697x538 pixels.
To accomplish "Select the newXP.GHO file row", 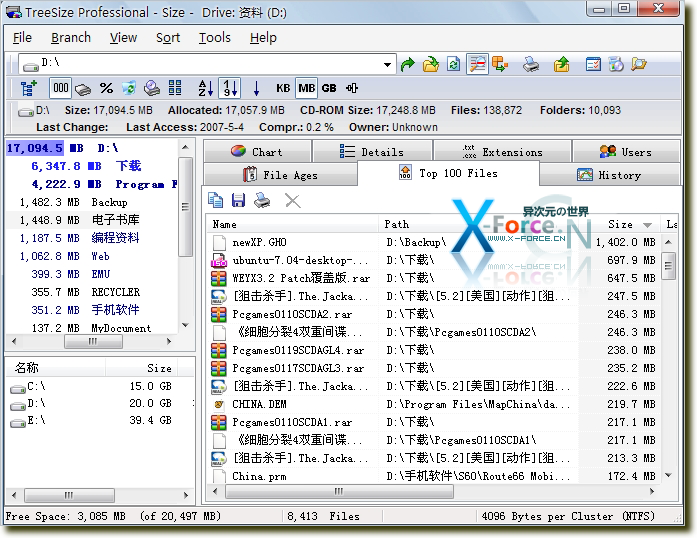I will pyautogui.click(x=434, y=242).
